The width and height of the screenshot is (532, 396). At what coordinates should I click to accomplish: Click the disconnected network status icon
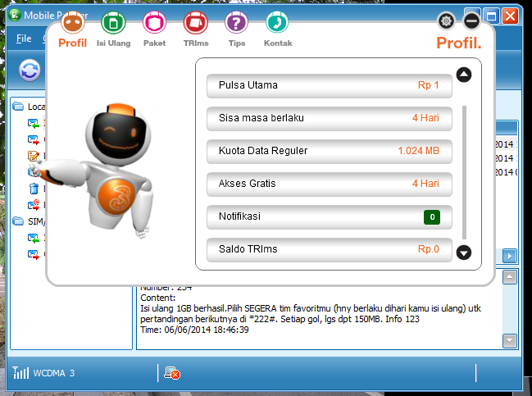(x=172, y=373)
